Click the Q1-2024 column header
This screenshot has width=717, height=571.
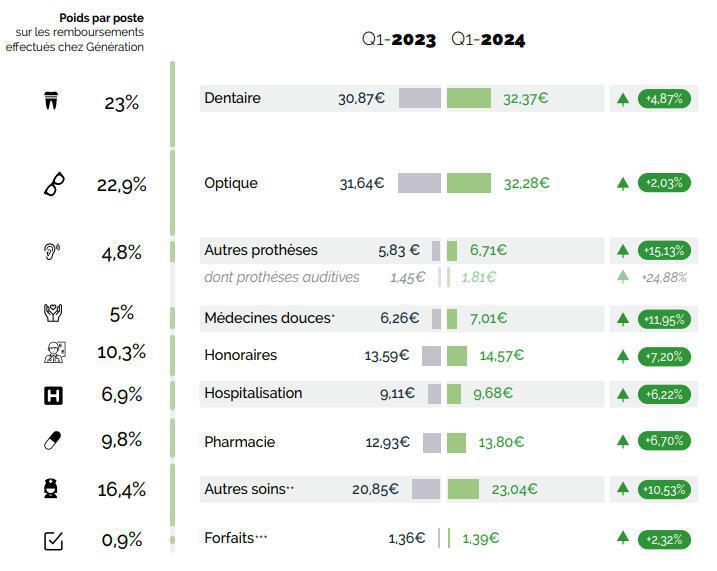[x=488, y=40]
